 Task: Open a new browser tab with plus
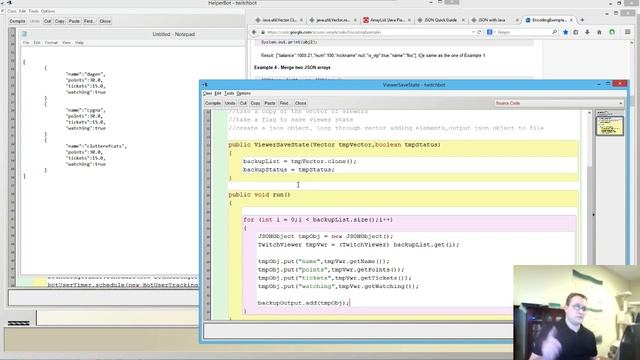(x=582, y=20)
